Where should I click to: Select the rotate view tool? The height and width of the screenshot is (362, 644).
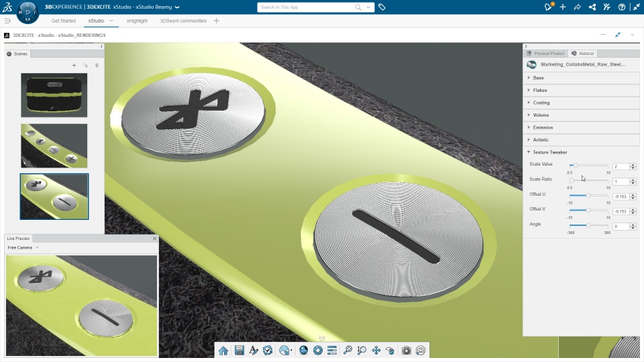click(390, 350)
